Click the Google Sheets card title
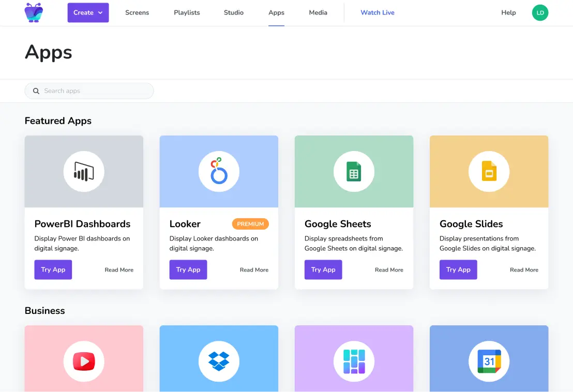573x392 pixels. (338, 224)
